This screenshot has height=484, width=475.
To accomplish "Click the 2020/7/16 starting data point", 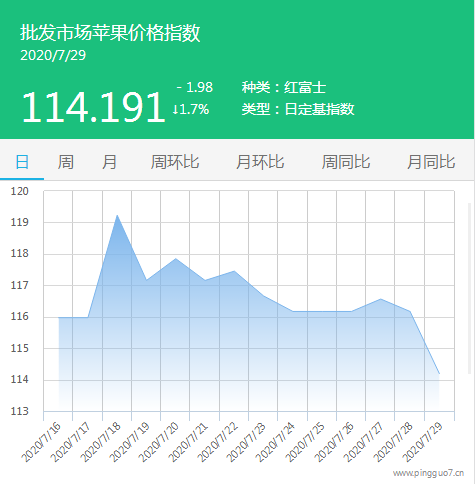I will point(59,317).
